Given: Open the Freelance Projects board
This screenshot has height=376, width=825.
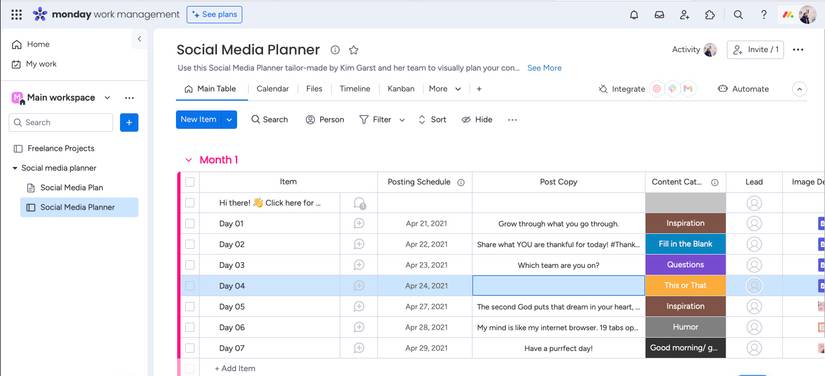Looking at the screenshot, I should point(61,149).
